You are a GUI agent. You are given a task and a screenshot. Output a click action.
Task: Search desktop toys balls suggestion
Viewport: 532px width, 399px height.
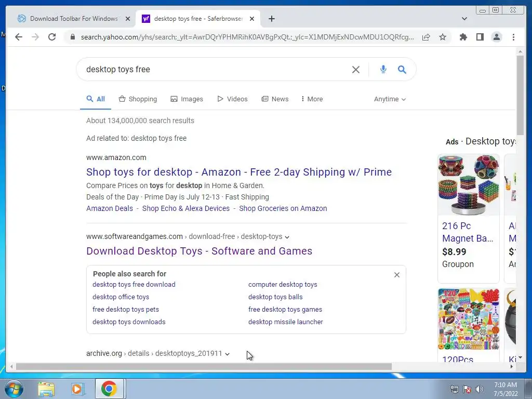point(275,297)
